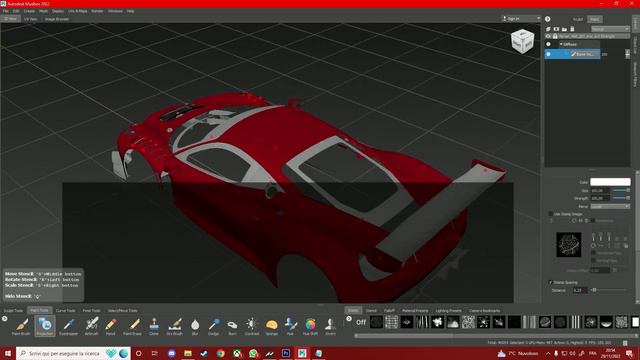Click the stamp image preview thumbnail

point(569,245)
